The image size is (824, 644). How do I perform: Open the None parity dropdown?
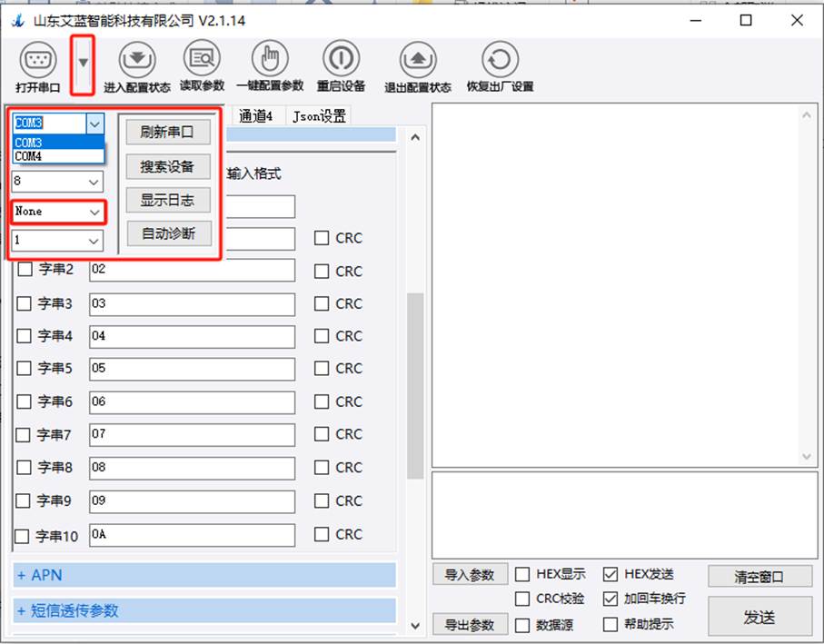[x=58, y=212]
